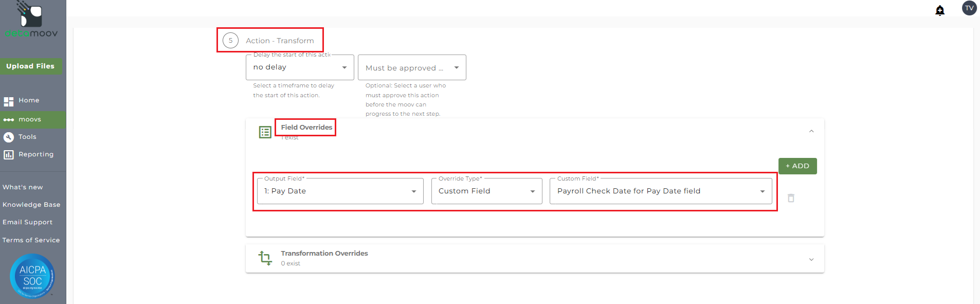Viewport: 980px width, 304px height.
Task: Delete the Pay Date field override
Action: point(791,198)
